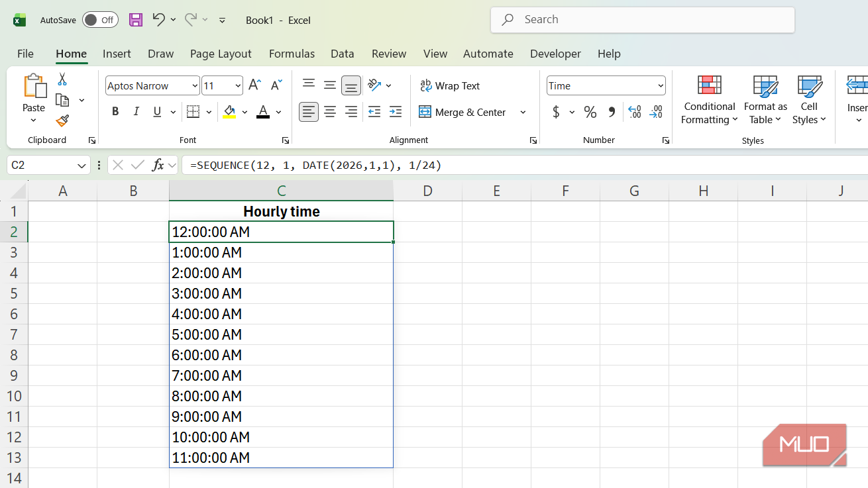This screenshot has width=868, height=488.
Task: Switch to the Formulas tab
Action: pos(292,54)
